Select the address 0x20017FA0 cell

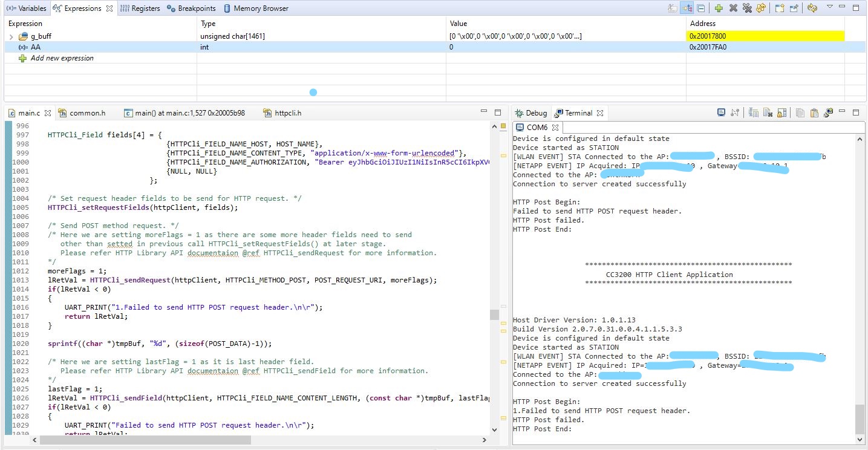[x=765, y=47]
